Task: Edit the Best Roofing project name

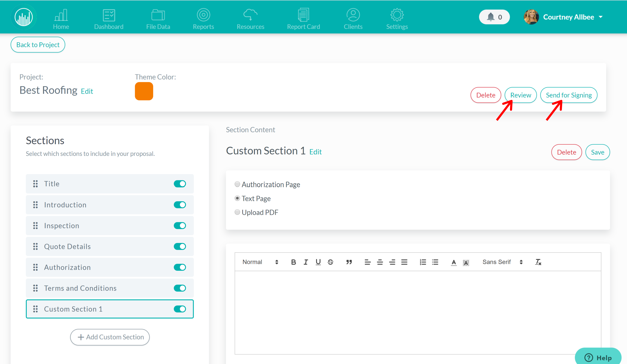Action: click(x=87, y=91)
